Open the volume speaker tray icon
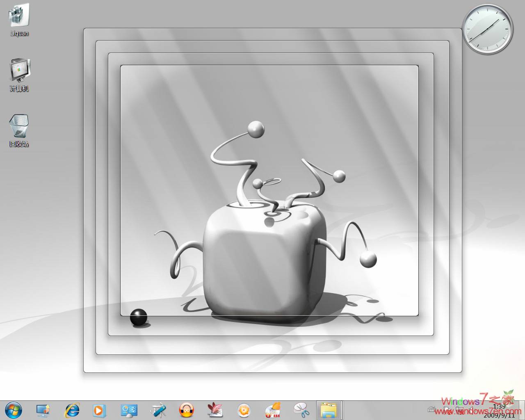525x420 pixels. click(x=470, y=410)
